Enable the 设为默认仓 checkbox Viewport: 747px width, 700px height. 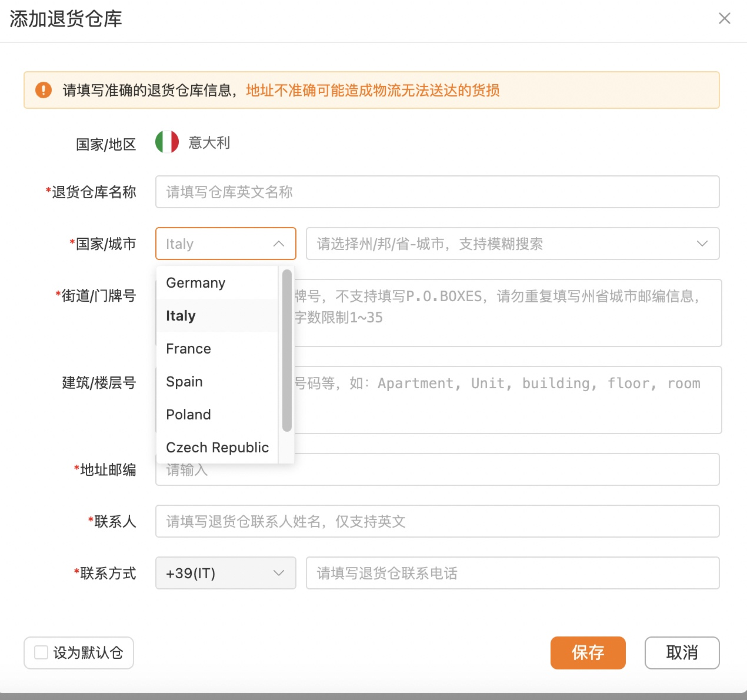41,652
